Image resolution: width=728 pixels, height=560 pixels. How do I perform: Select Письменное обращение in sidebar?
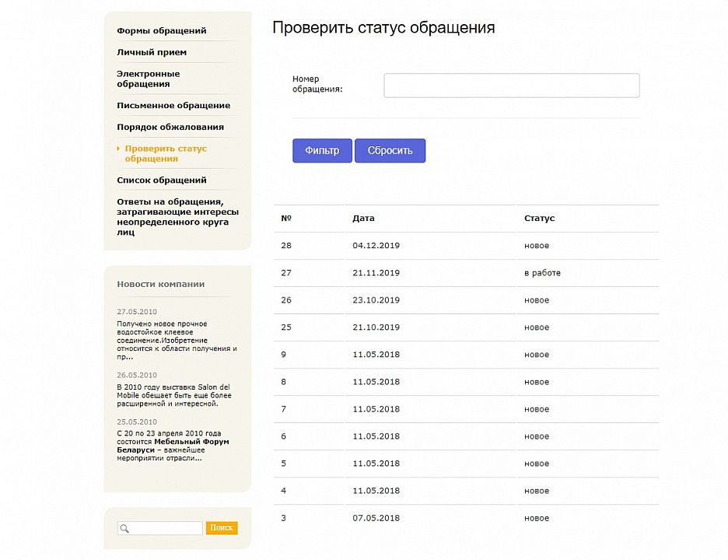tap(173, 106)
